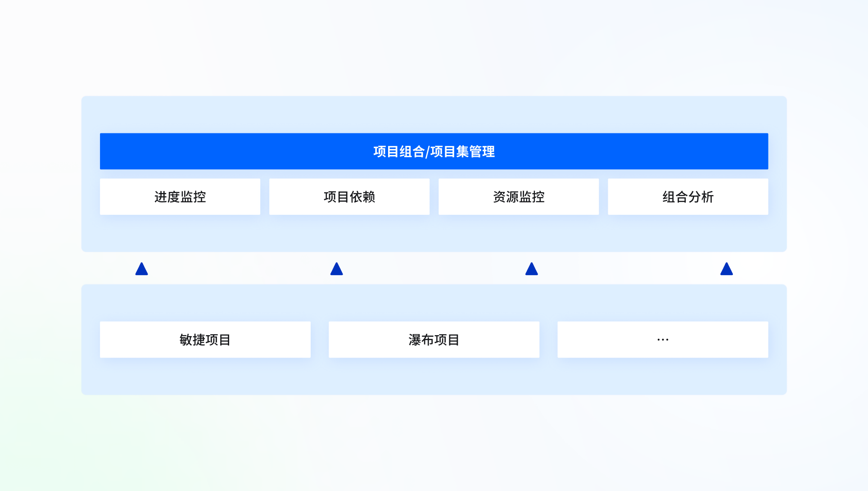
Task: Click the second blue triangle from left
Action: tap(336, 269)
